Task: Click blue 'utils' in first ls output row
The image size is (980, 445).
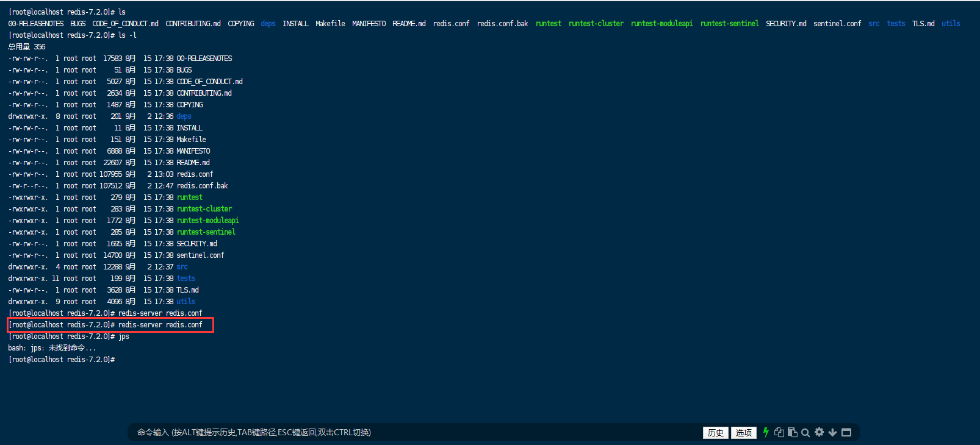Action: point(951,24)
